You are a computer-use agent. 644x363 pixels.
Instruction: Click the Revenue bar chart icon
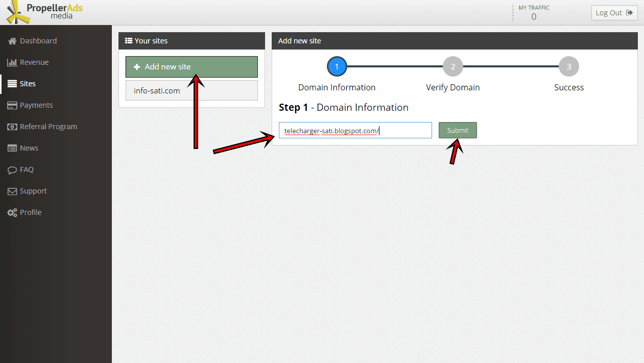coord(12,62)
